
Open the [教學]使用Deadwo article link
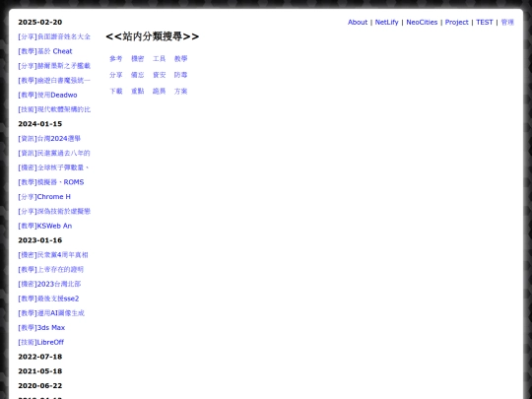click(x=47, y=95)
